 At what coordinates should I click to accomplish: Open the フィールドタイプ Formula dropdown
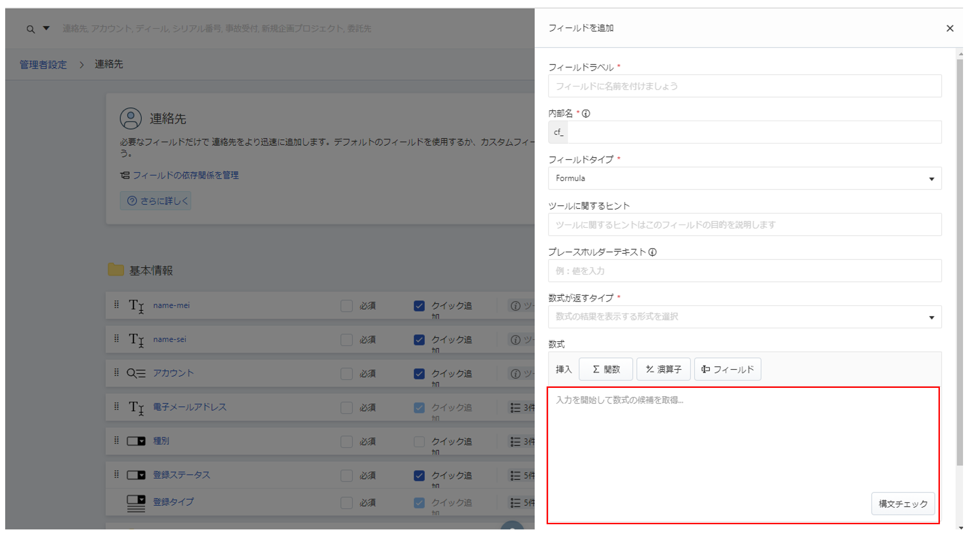tap(744, 178)
